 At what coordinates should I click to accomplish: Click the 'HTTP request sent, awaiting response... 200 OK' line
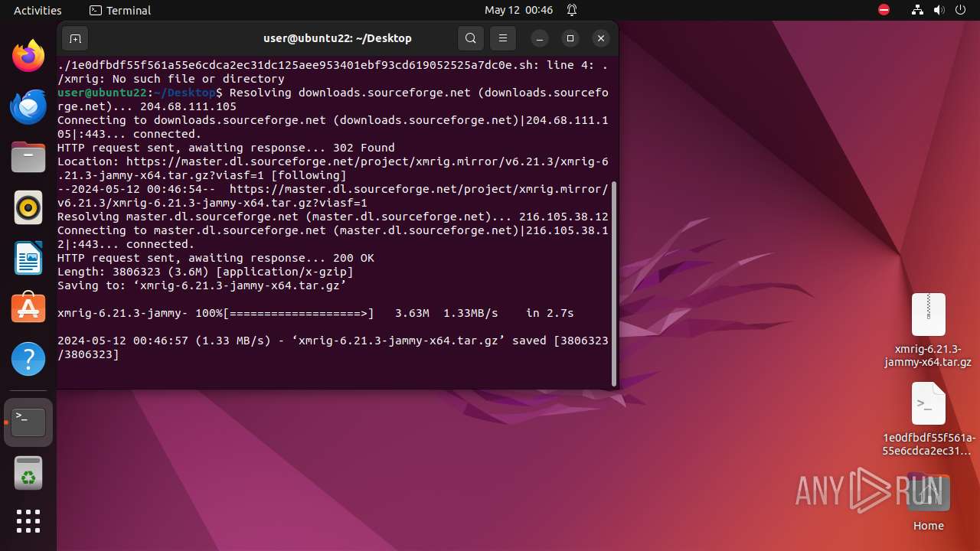(x=216, y=258)
